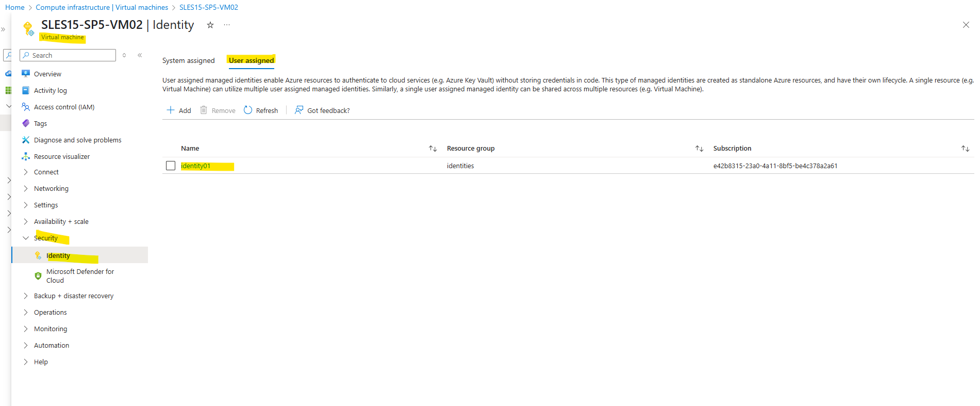
Task: Expand the portal menu with the double chevron
Action: (3, 29)
